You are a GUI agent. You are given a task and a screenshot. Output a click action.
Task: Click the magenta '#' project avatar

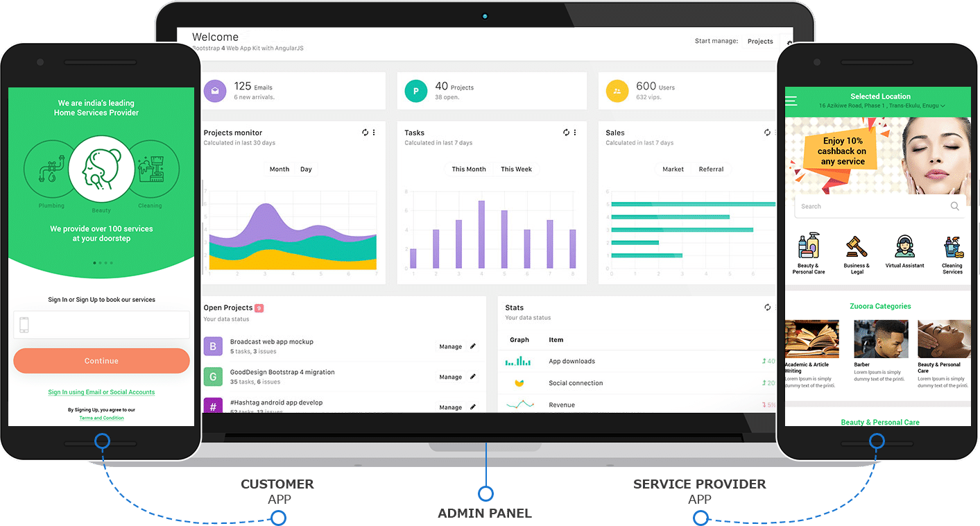[x=213, y=405]
